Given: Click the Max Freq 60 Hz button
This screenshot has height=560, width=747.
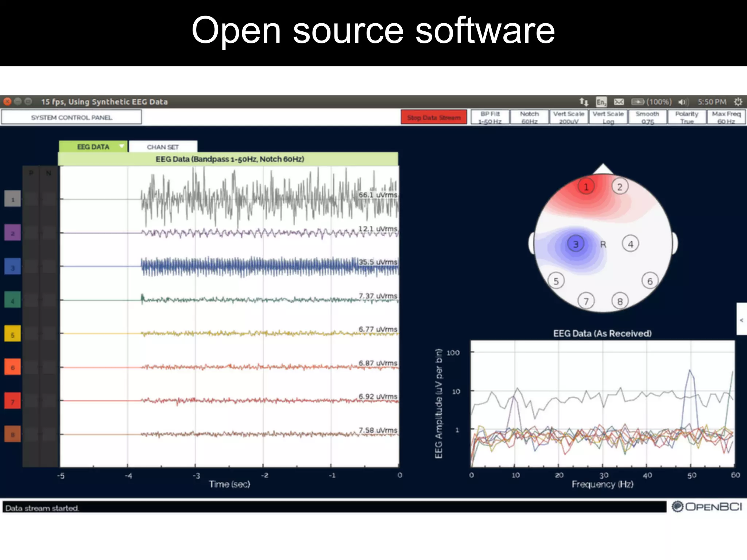Looking at the screenshot, I should tap(726, 117).
